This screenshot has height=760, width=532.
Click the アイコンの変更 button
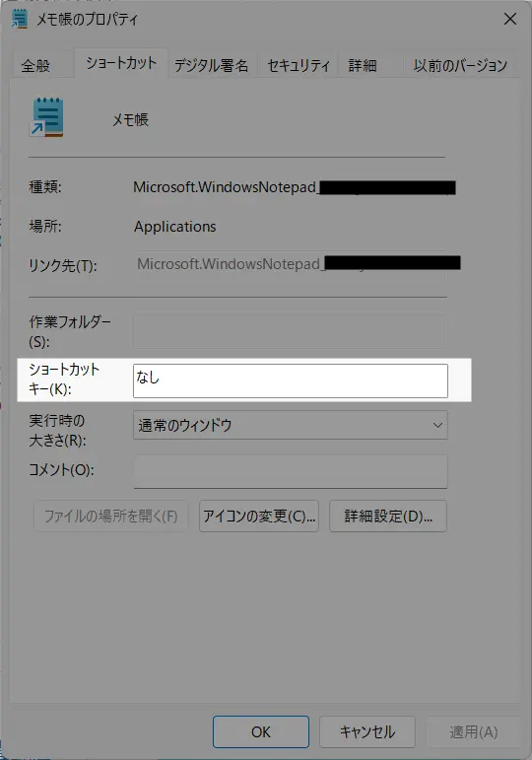(x=259, y=517)
